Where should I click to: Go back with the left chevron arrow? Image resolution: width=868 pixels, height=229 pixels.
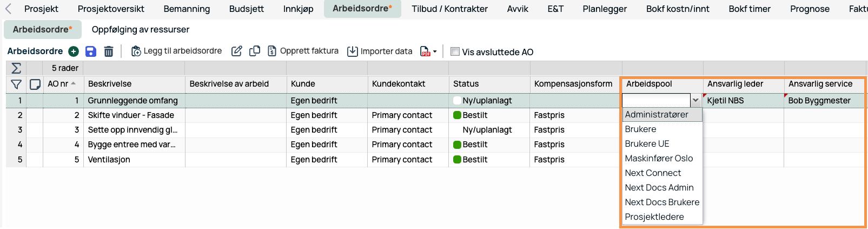8,9
